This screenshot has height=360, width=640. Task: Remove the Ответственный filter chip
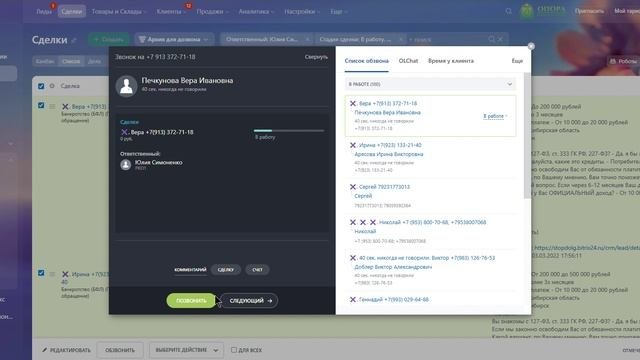click(x=307, y=39)
